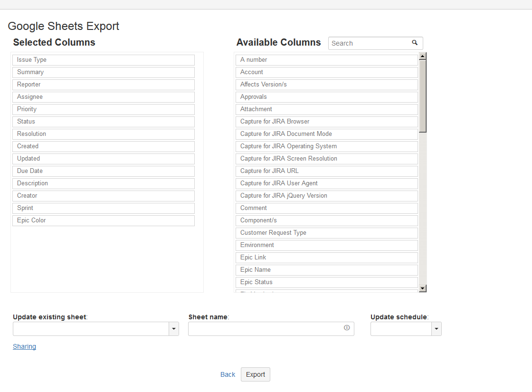Click the search magnifier icon
The image size is (532, 392).
(415, 43)
